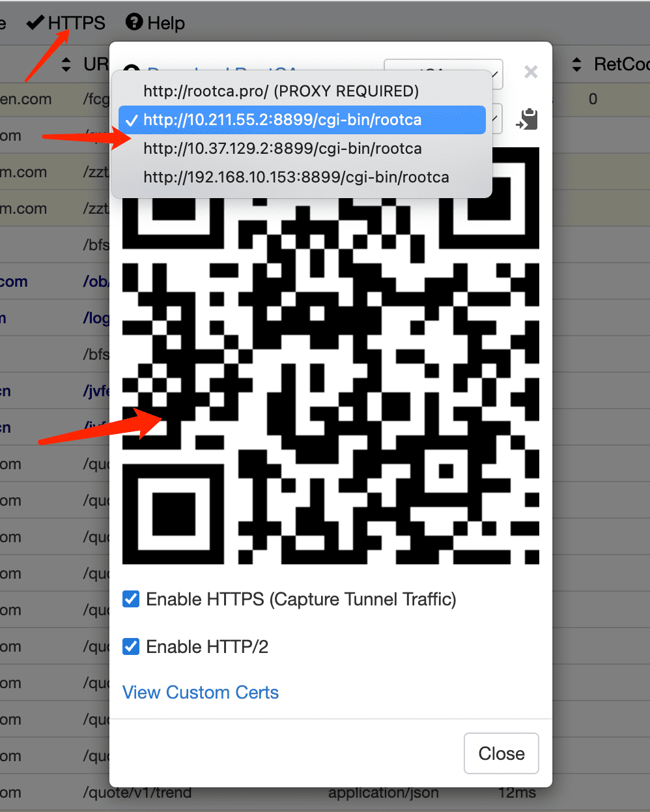This screenshot has height=812, width=650.
Task: Click the Help question mark icon
Action: tap(134, 22)
